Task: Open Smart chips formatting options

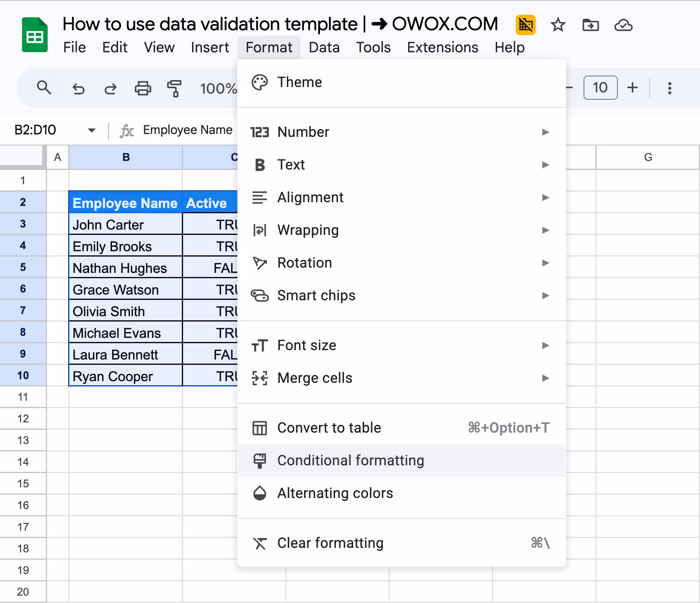Action: (316, 295)
